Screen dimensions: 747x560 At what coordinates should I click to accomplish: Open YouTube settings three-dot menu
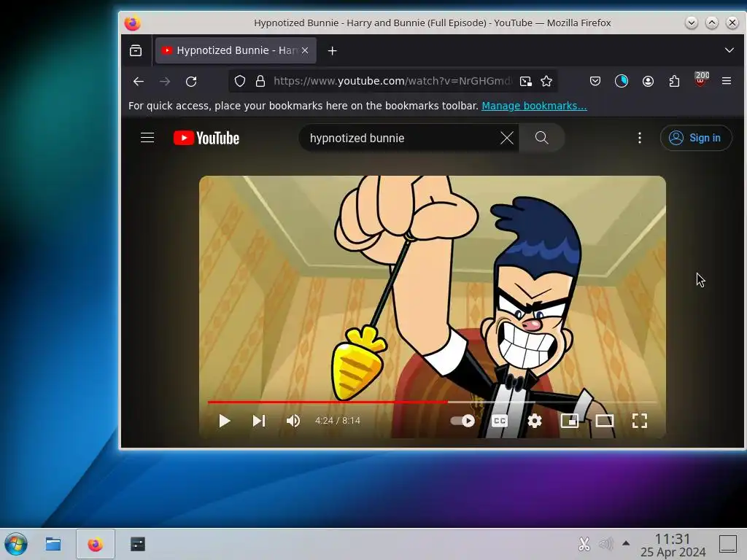click(x=639, y=138)
